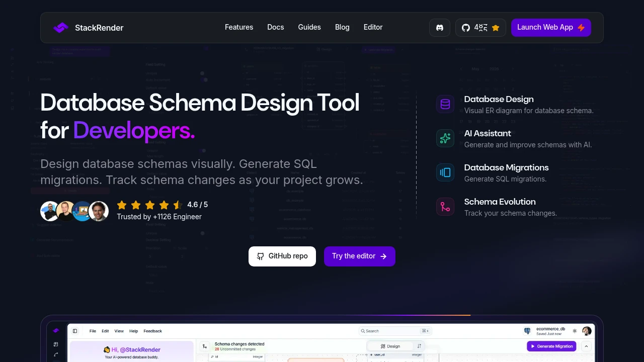
Task: Open the File menu in preview
Action: click(93, 331)
